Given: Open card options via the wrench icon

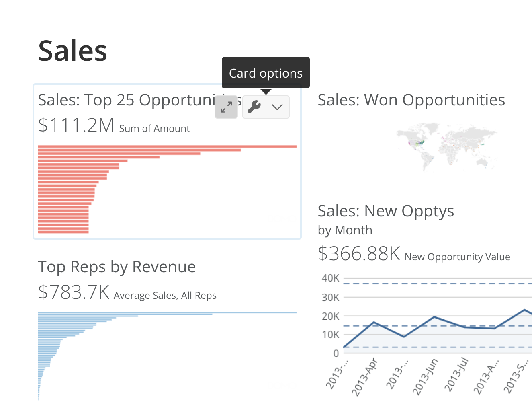Looking at the screenshot, I should point(254,107).
